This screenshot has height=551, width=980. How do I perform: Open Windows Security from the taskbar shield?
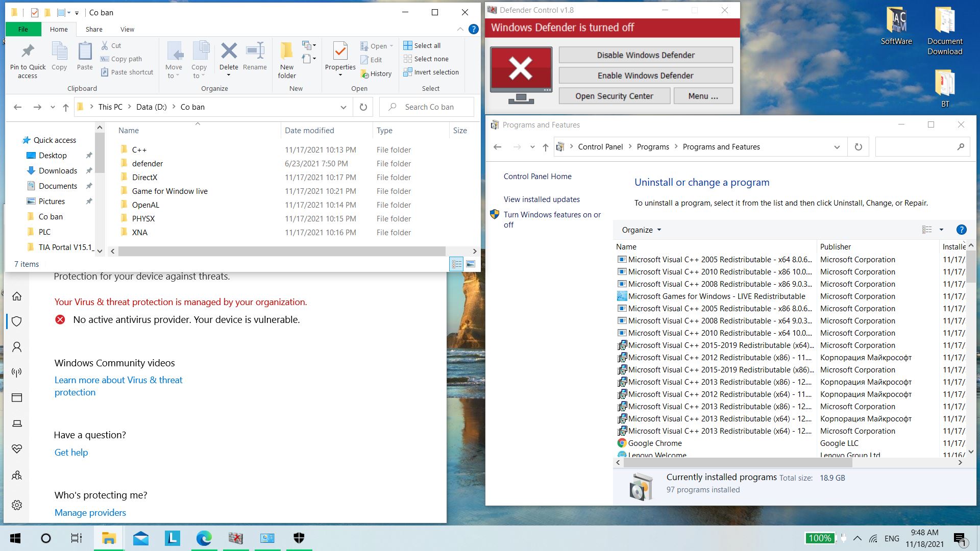click(298, 538)
